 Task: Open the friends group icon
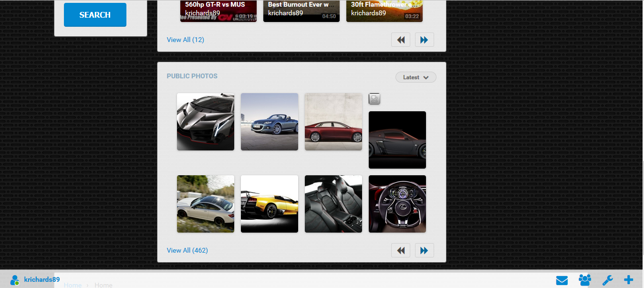coord(584,280)
